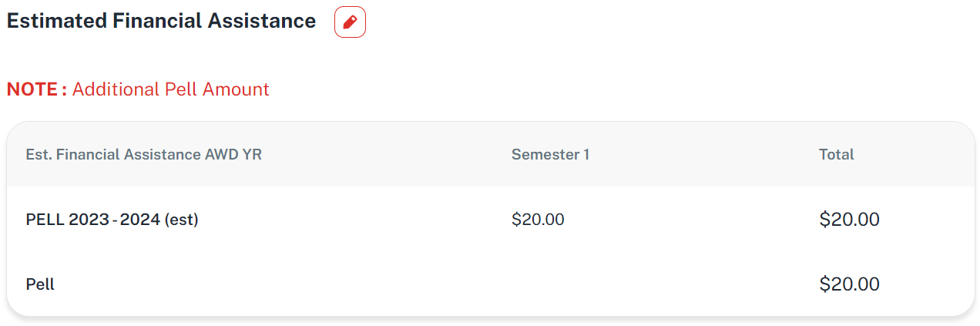The height and width of the screenshot is (326, 980).
Task: Click the Total column header
Action: (836, 154)
